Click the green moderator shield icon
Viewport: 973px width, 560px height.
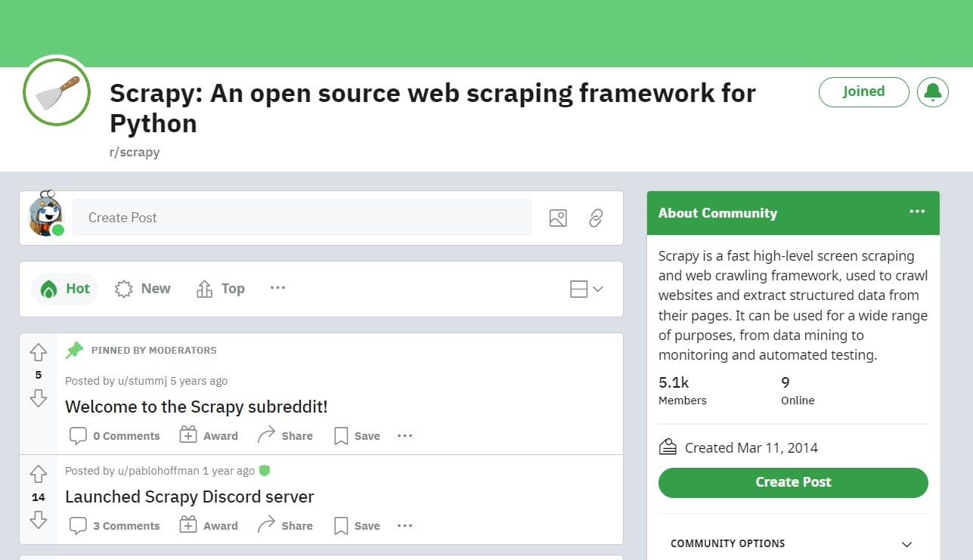264,471
